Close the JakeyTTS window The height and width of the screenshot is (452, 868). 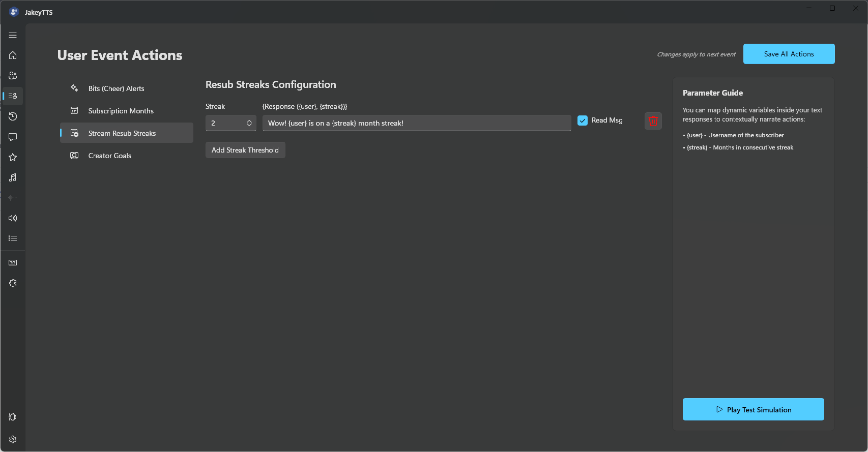(x=856, y=8)
